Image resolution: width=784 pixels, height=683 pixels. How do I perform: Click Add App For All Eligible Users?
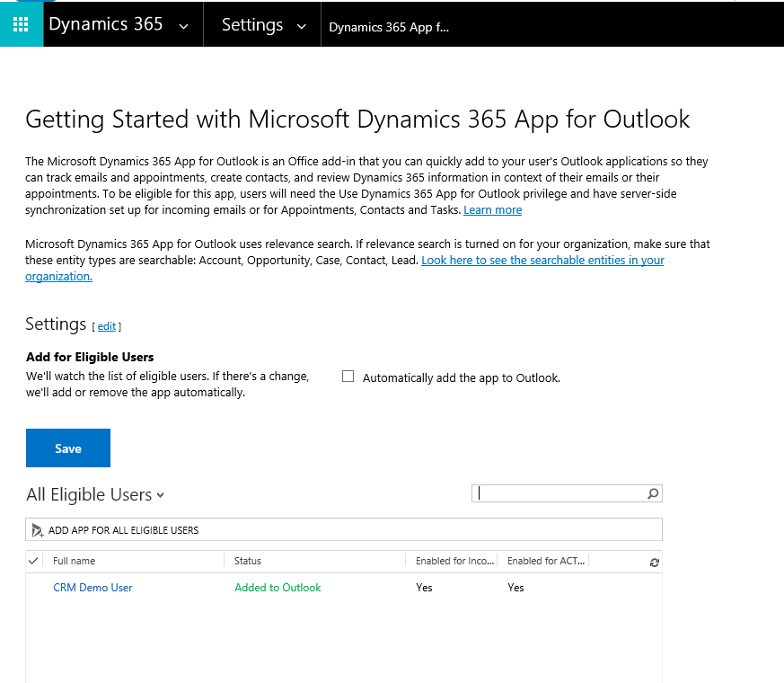pos(123,530)
